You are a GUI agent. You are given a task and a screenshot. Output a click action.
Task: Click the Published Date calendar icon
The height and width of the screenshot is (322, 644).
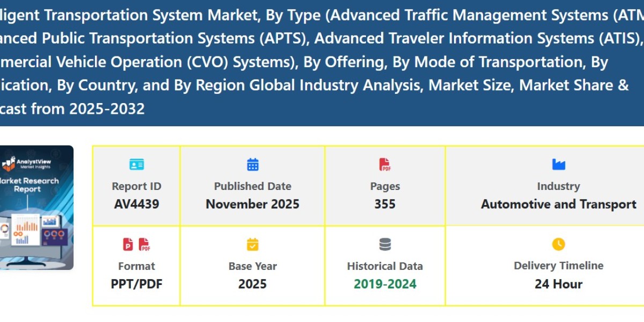click(252, 164)
